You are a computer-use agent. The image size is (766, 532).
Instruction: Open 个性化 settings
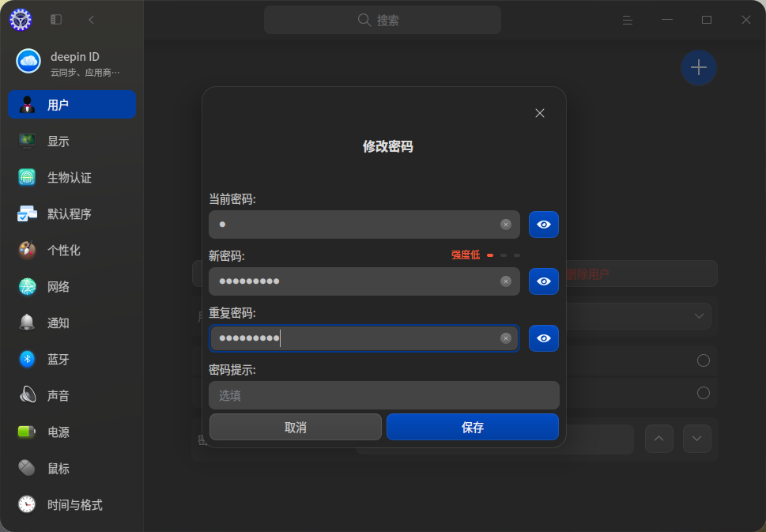coord(72,250)
